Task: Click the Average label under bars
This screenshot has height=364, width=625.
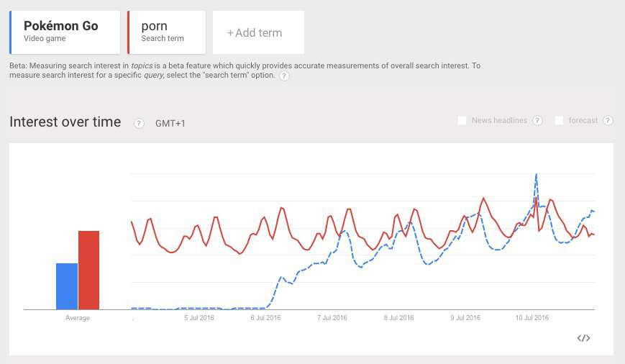Action: coord(78,317)
